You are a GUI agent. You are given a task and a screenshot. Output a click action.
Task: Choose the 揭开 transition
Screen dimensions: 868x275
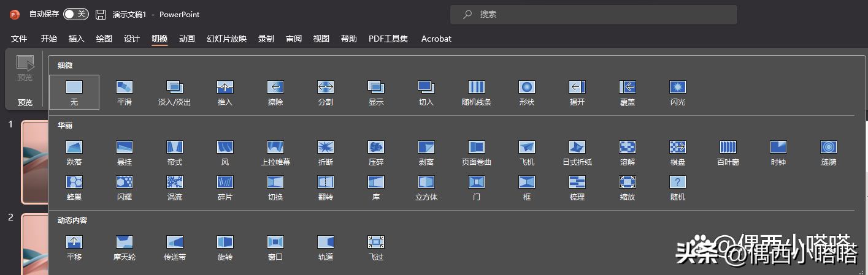pyautogui.click(x=577, y=92)
